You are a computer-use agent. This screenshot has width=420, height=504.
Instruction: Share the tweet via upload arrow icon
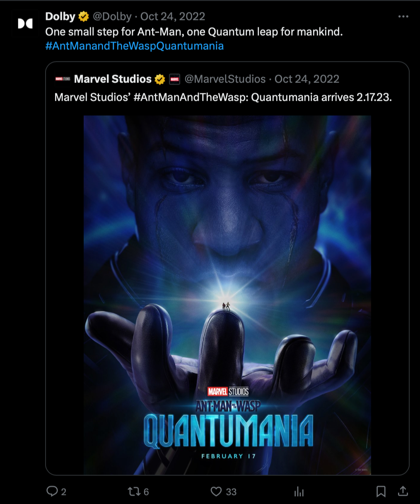(403, 492)
